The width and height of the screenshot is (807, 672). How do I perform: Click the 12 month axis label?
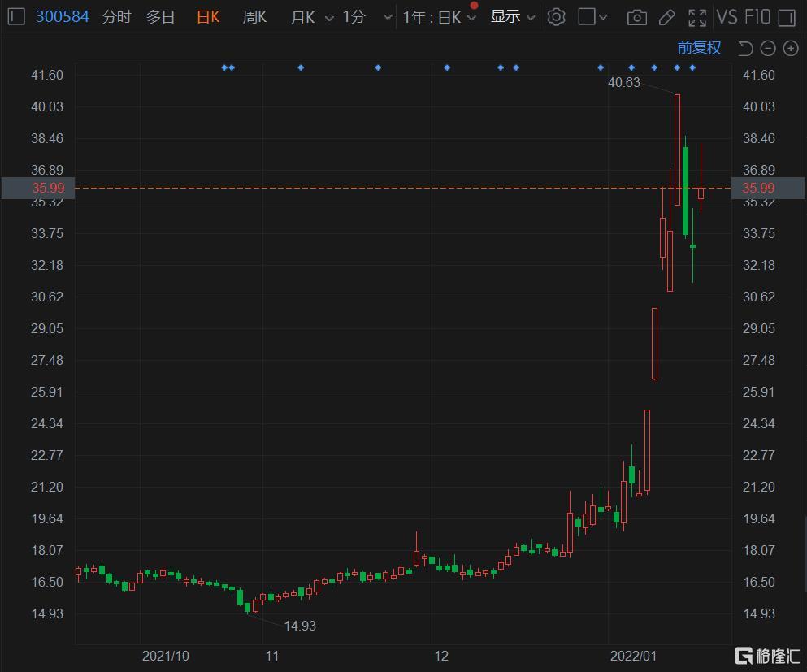[441, 656]
